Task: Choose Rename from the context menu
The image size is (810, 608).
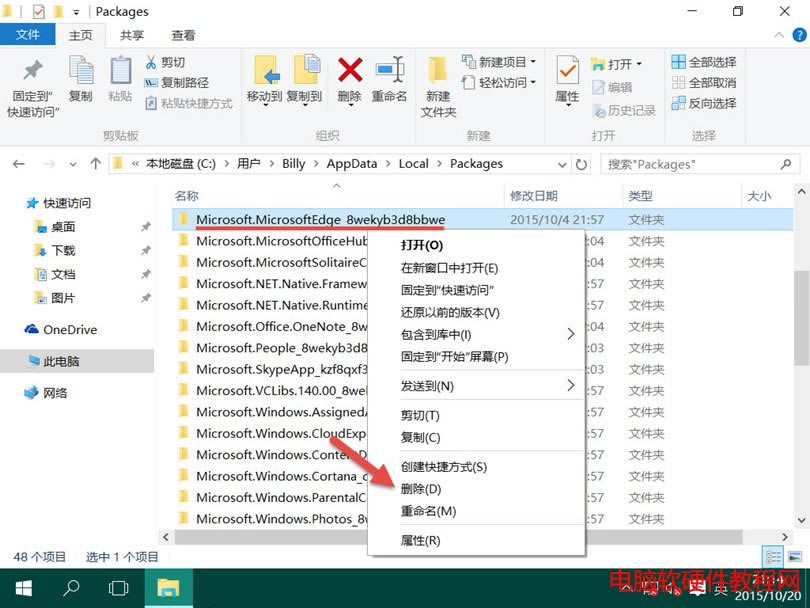Action: [x=427, y=511]
